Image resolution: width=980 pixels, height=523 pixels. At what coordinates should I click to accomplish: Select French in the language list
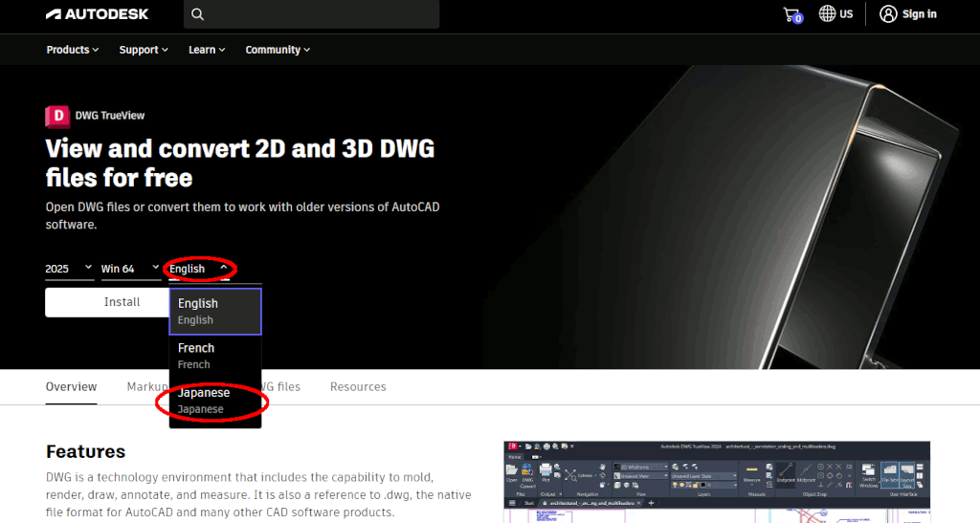215,356
